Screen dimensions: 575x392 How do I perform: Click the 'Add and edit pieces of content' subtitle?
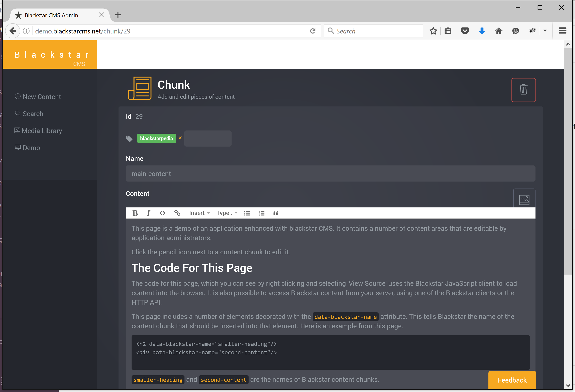pyautogui.click(x=196, y=97)
